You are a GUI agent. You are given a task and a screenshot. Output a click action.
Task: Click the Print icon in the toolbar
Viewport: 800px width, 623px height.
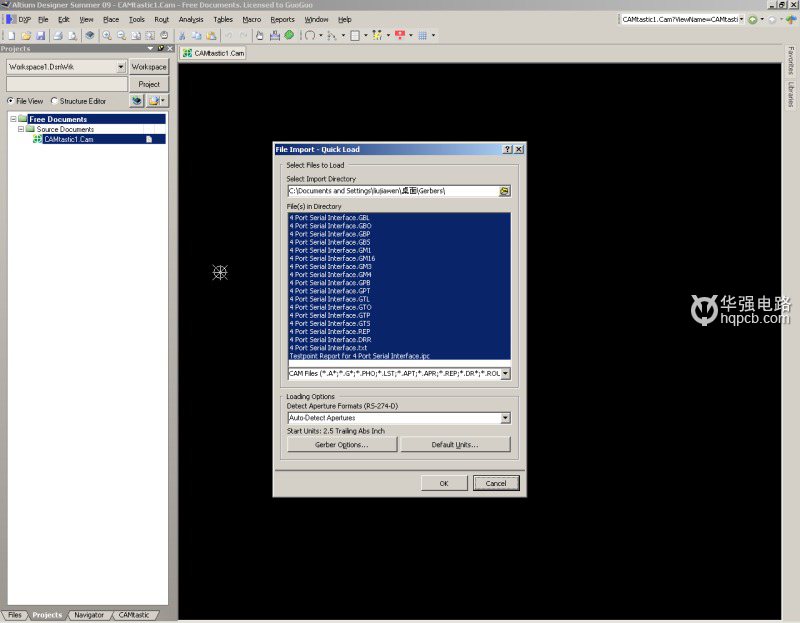coord(58,35)
